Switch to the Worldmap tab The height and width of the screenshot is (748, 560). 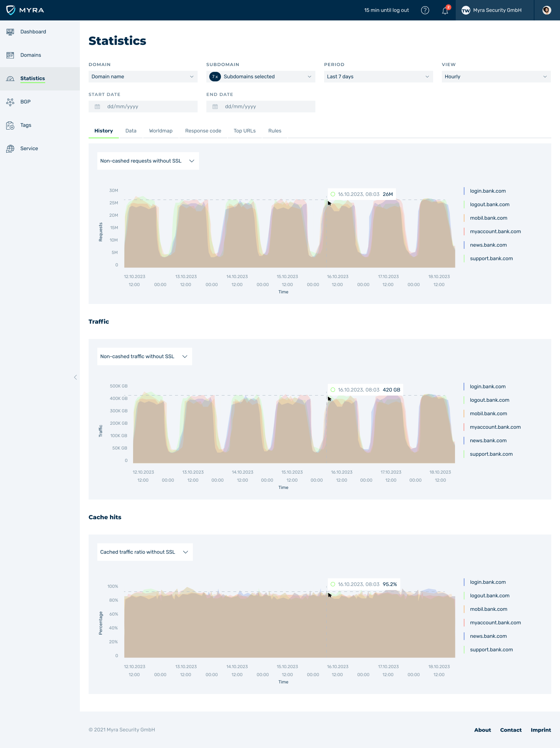coord(160,131)
